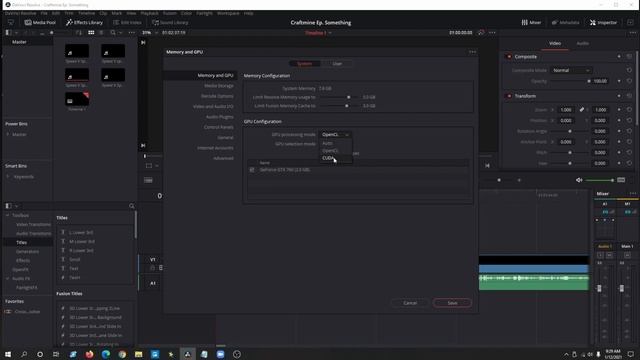Collapse the Toolbox tree in Effects Library
This screenshot has width=640, height=360.
point(7,216)
